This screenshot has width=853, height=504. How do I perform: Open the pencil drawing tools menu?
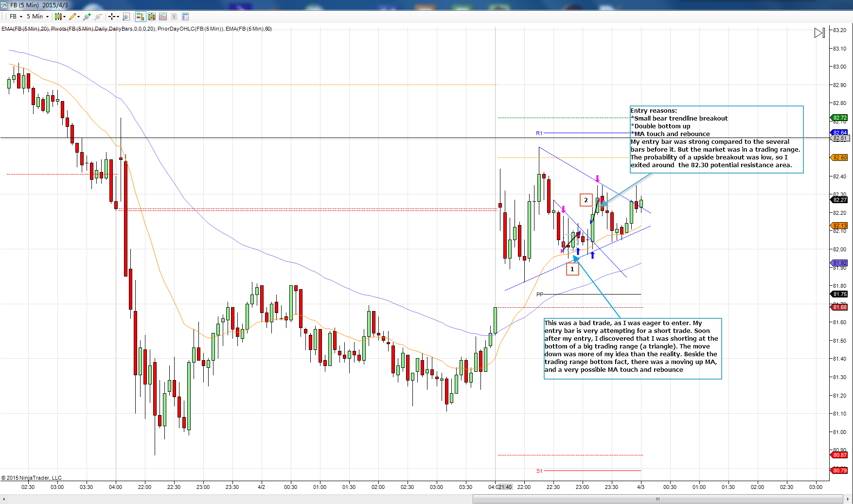pyautogui.click(x=74, y=17)
